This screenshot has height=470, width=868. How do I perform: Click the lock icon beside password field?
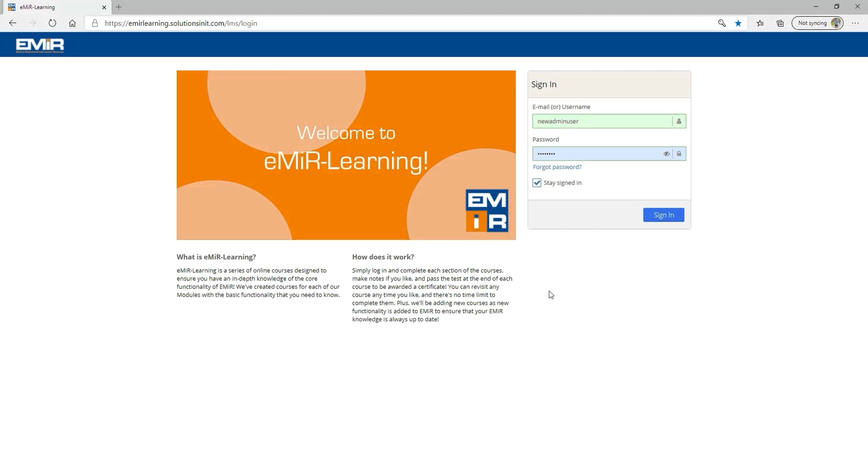tap(679, 154)
